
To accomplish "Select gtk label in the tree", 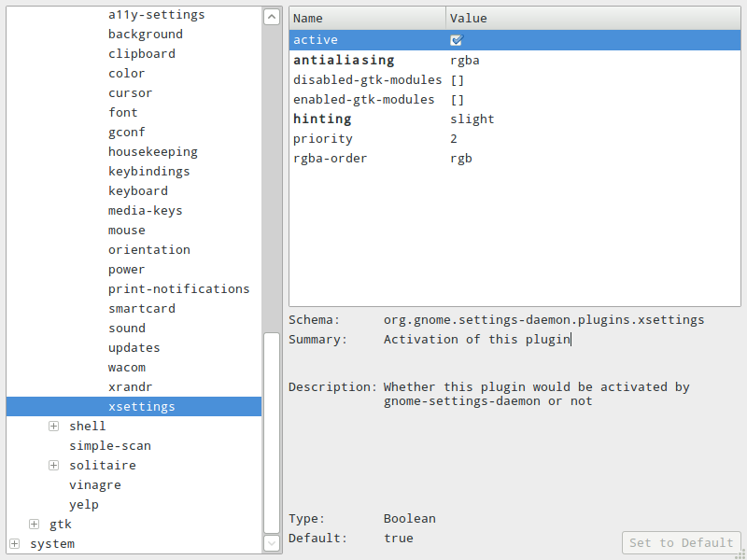I will coord(61,525).
